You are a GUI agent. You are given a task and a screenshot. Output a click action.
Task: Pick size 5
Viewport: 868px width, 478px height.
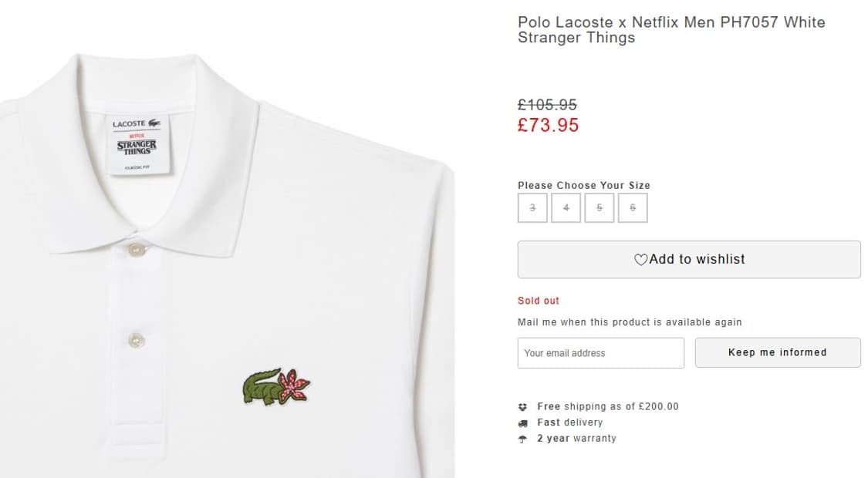coord(599,208)
